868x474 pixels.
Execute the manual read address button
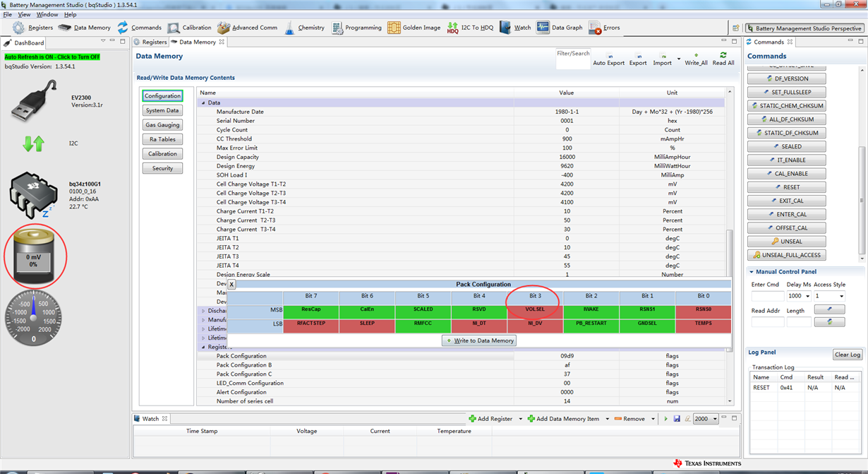(828, 321)
